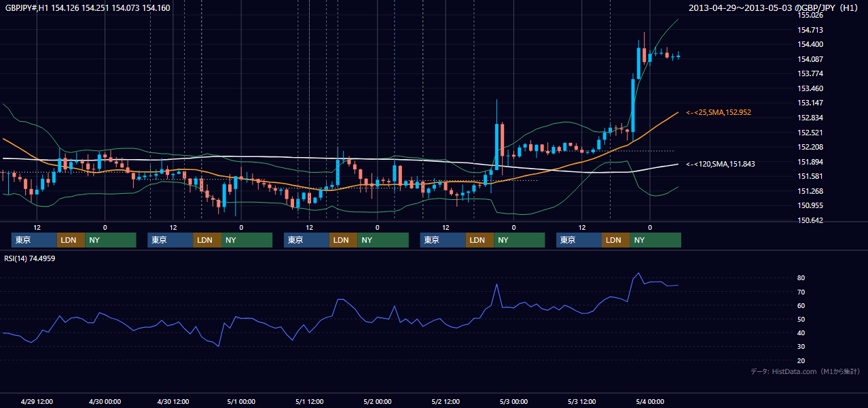Click price axis value 152.521
This screenshot has height=408, width=868.
pos(810,133)
